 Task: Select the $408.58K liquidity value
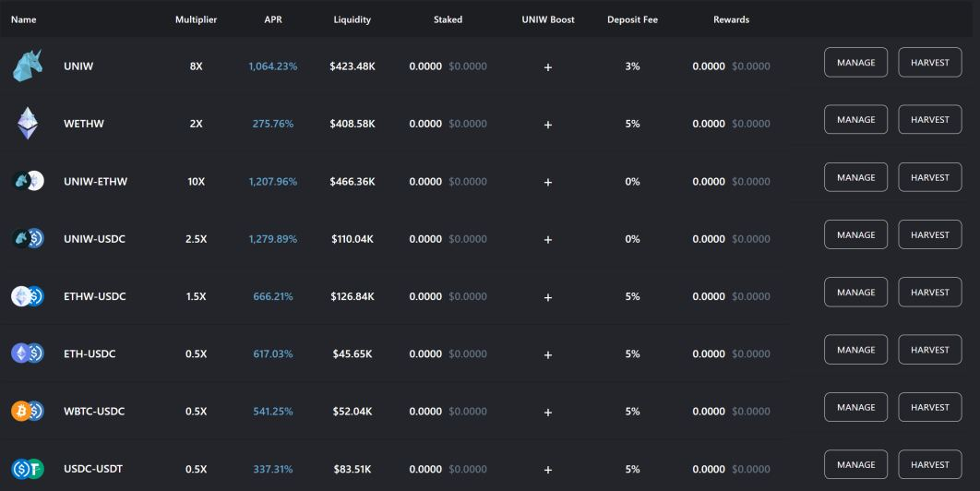coord(353,124)
